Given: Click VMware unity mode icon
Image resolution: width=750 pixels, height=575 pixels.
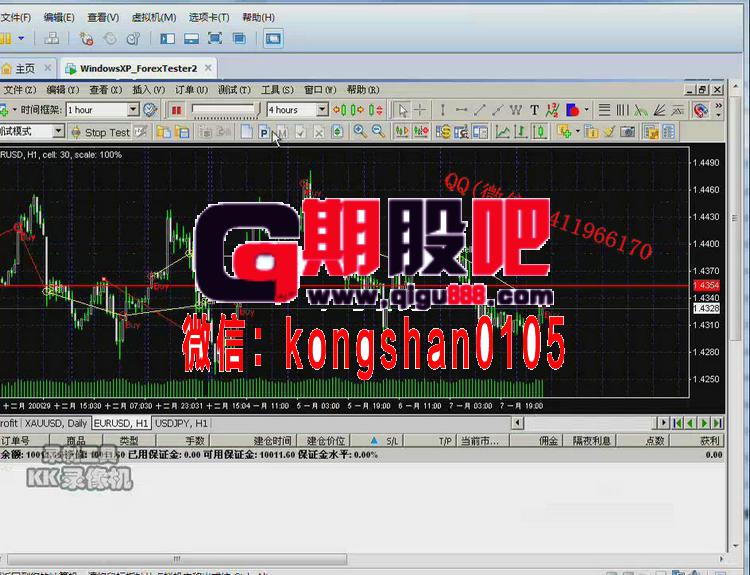Looking at the screenshot, I should [239, 39].
